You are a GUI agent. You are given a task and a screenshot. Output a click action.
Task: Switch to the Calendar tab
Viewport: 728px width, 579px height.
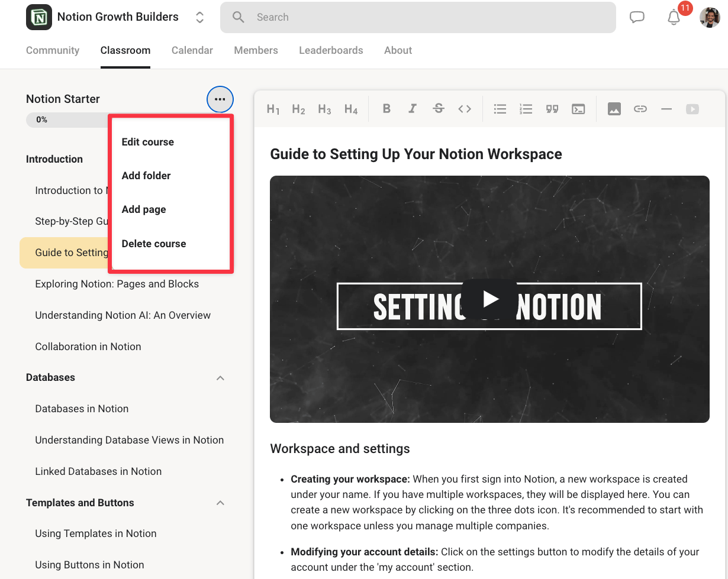192,50
